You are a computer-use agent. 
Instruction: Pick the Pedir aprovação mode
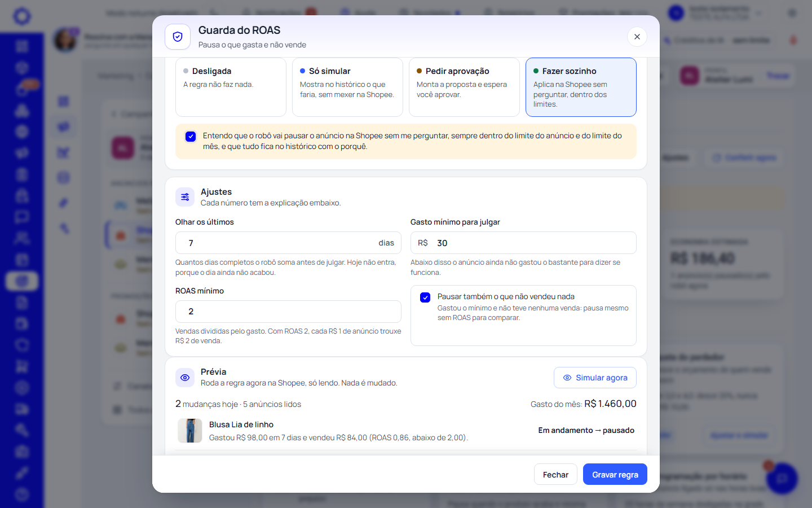click(x=464, y=87)
